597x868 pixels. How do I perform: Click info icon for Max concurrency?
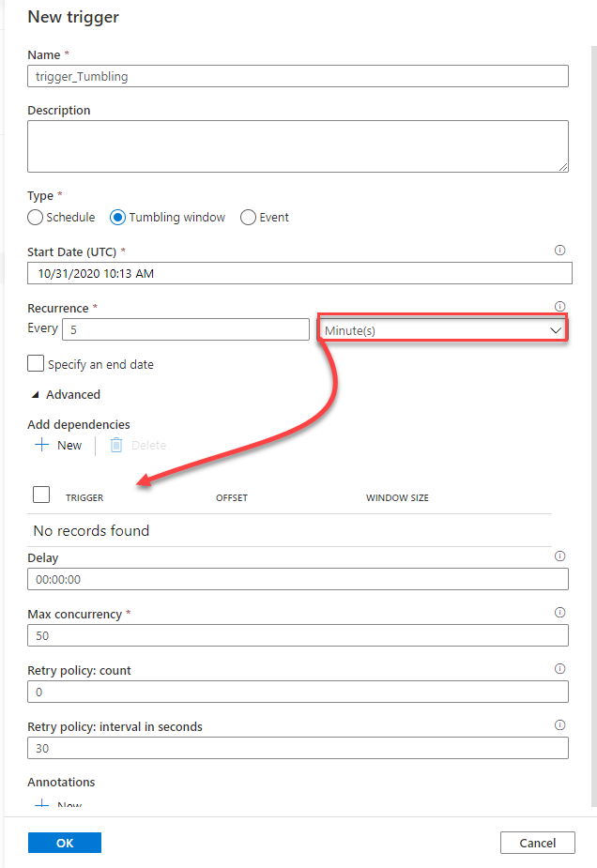[560, 613]
